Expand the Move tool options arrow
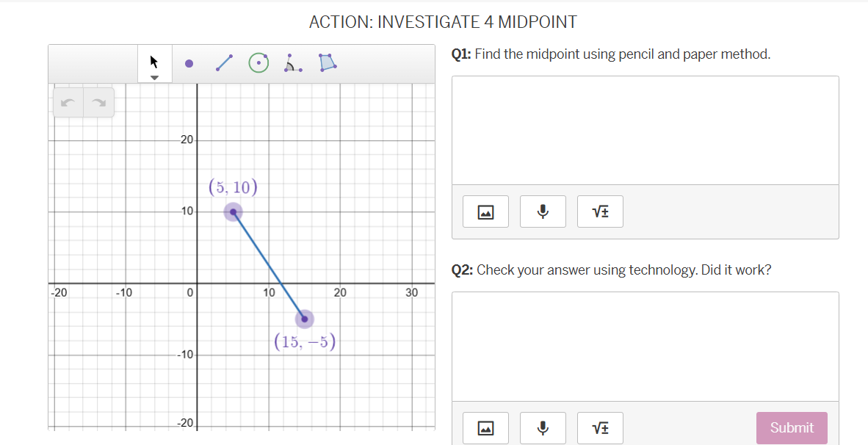This screenshot has width=868, height=445. pyautogui.click(x=154, y=76)
